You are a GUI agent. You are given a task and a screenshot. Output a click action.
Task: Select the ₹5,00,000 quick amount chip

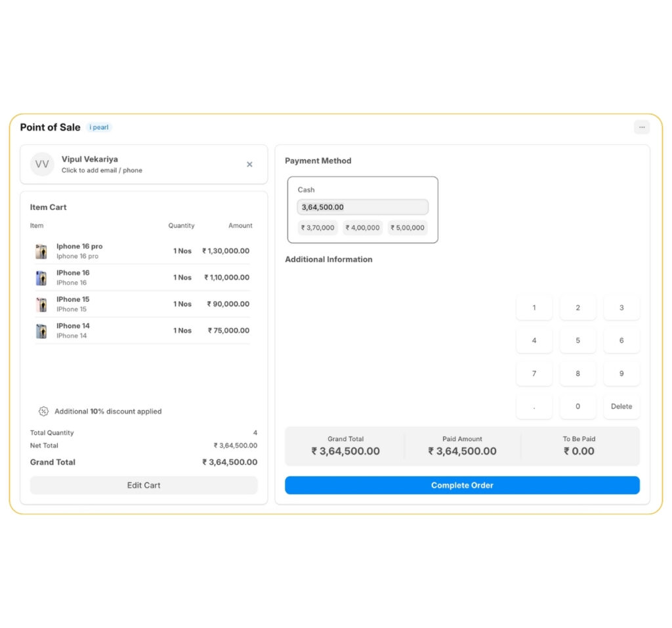point(408,228)
